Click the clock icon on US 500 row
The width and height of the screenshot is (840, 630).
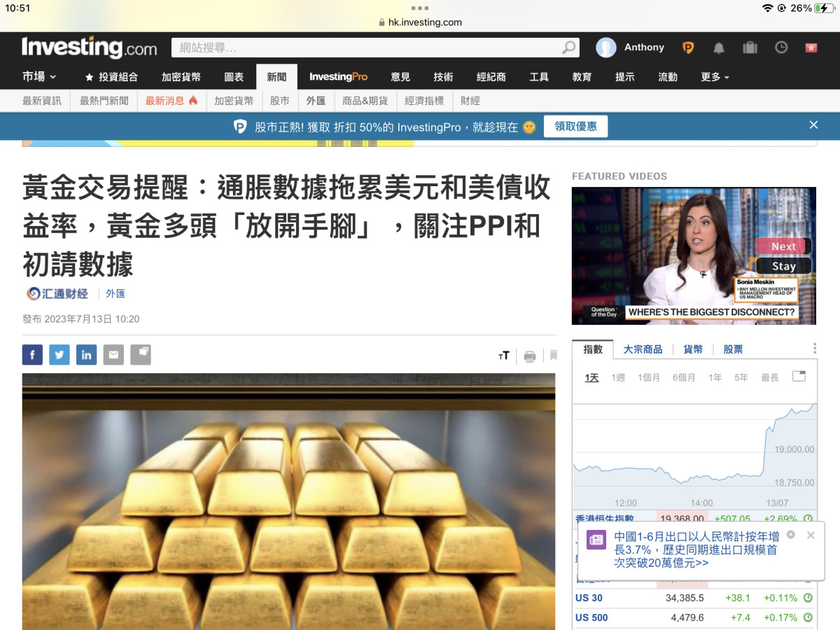pyautogui.click(x=808, y=617)
